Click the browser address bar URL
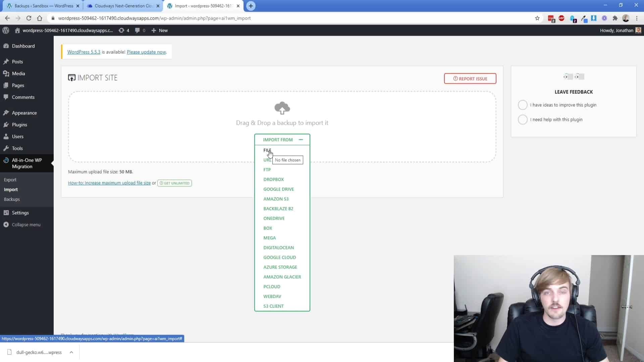 click(154, 18)
